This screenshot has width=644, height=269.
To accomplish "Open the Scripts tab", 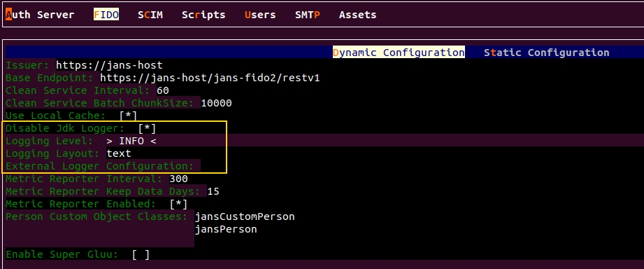I will (203, 15).
